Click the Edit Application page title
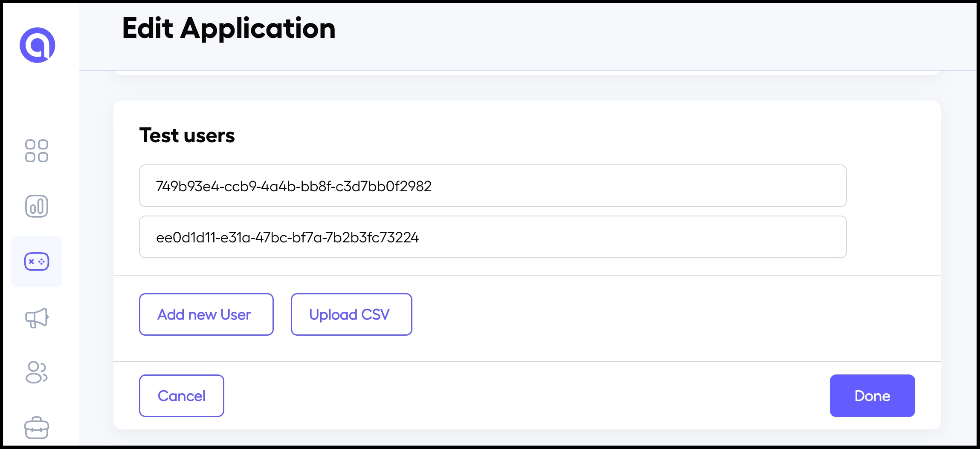The height and width of the screenshot is (449, 980). pos(229,29)
